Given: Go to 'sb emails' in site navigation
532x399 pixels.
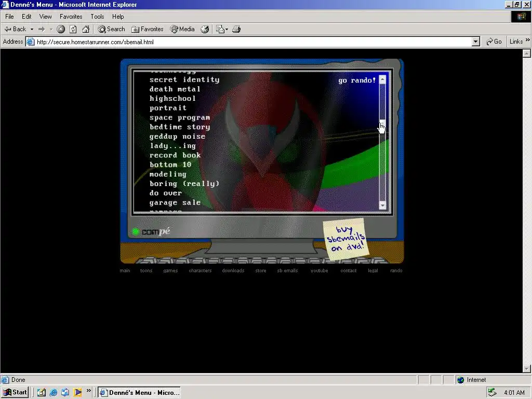Looking at the screenshot, I should click(x=287, y=270).
